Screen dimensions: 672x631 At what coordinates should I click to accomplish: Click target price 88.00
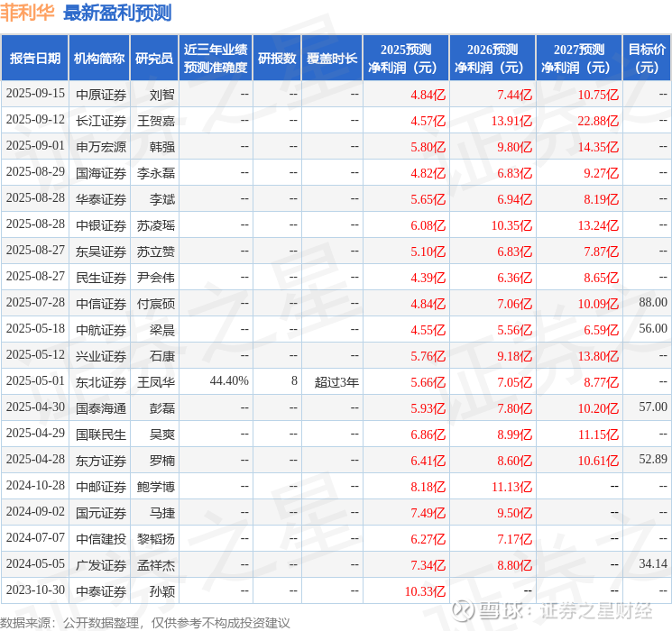tap(653, 303)
